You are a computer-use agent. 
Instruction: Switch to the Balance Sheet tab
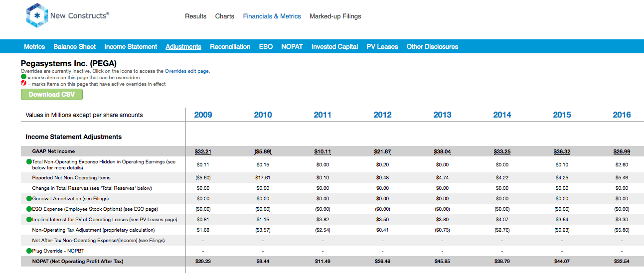coord(75,46)
